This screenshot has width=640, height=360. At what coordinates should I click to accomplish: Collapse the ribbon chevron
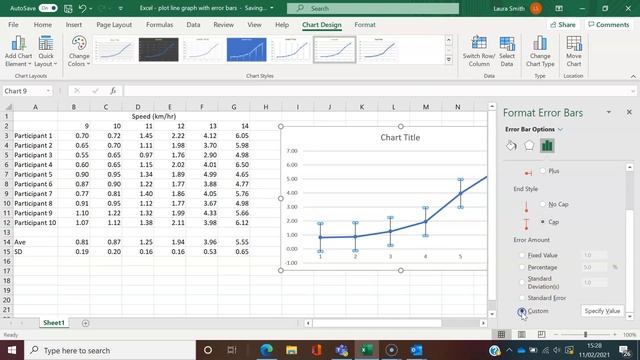[x=633, y=76]
